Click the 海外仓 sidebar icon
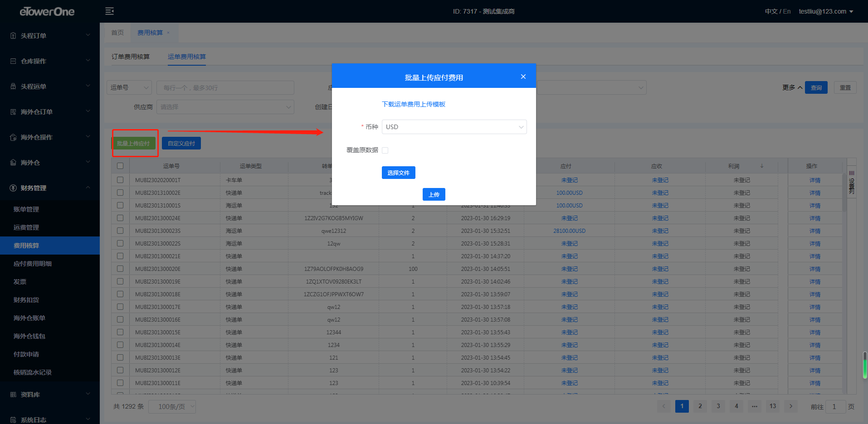 [x=13, y=163]
